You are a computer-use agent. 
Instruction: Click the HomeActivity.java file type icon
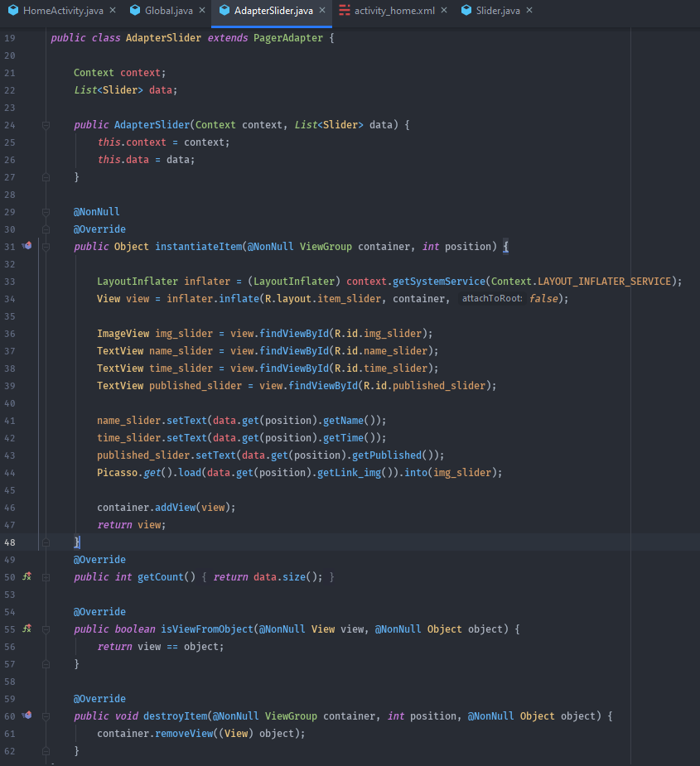coord(13,10)
